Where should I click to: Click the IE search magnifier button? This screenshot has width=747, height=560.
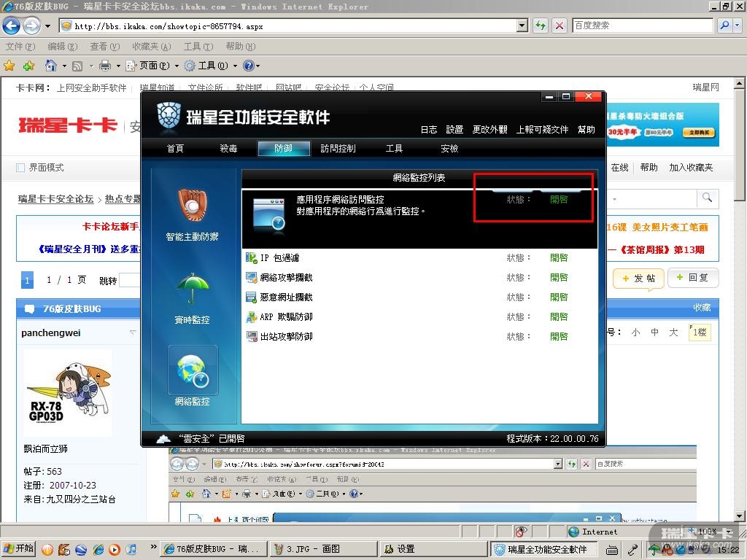click(724, 26)
